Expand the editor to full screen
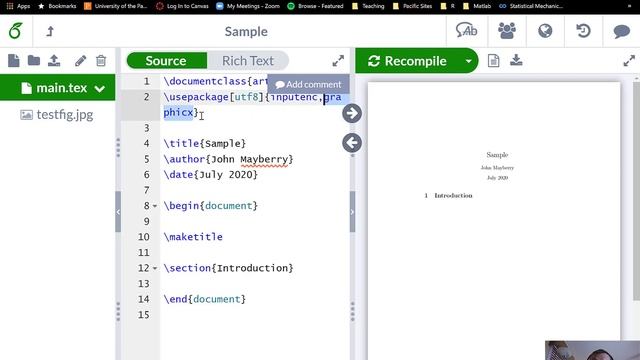This screenshot has height=360, width=640. [338, 61]
